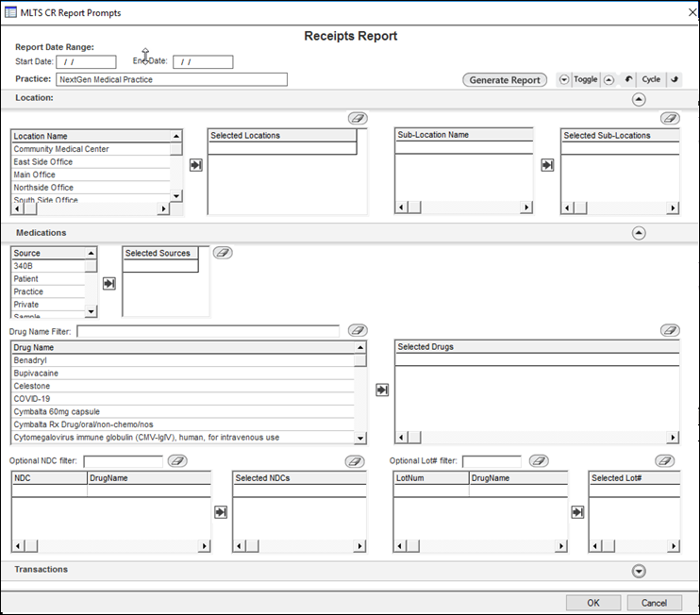This screenshot has width=700, height=615.
Task: Move source to Selected Sources with the arrow
Action: coord(109,283)
